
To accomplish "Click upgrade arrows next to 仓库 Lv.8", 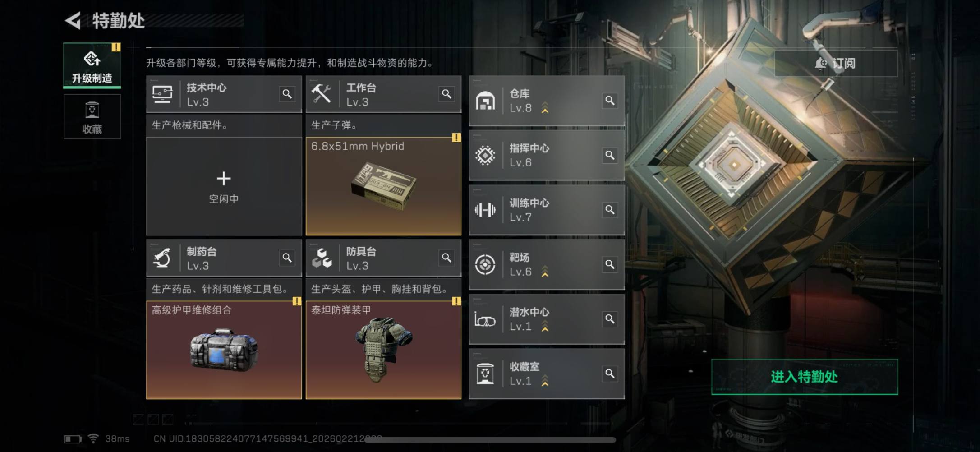I will [x=545, y=108].
